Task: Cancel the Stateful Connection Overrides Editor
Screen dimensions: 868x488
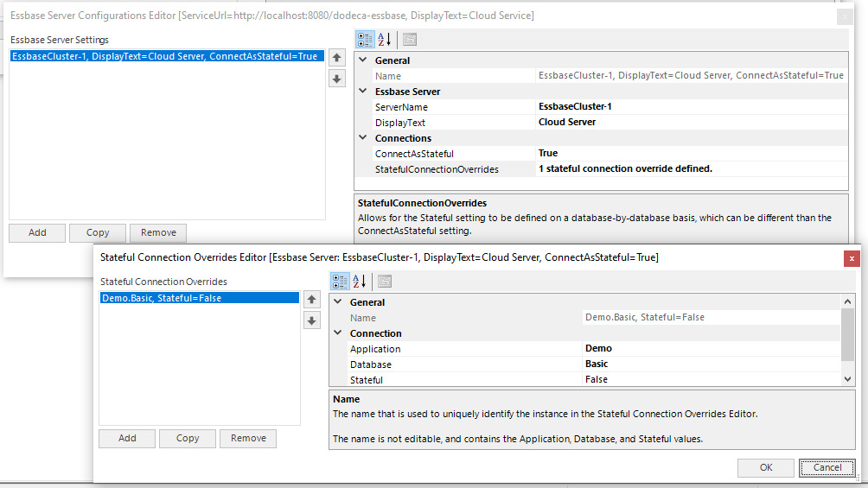Action: pyautogui.click(x=827, y=467)
